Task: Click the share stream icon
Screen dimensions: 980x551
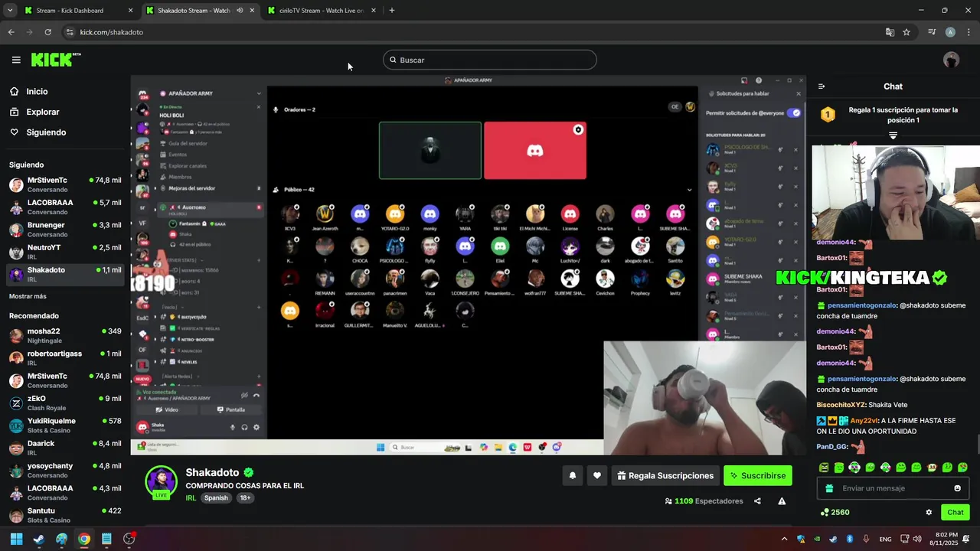Action: point(757,501)
